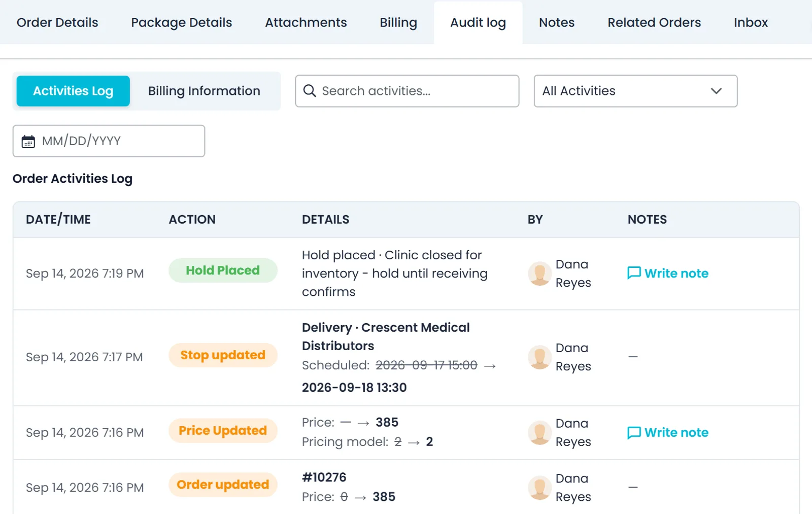Focus the Search activities field
The image size is (812, 514).
pyautogui.click(x=407, y=91)
